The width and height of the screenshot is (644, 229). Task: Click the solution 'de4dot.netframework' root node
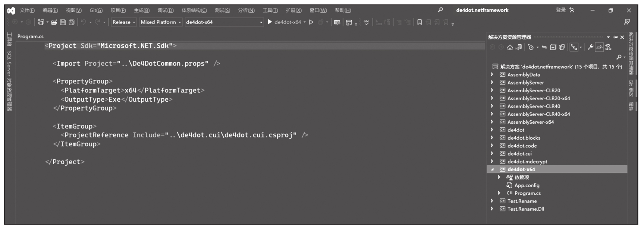(x=561, y=67)
